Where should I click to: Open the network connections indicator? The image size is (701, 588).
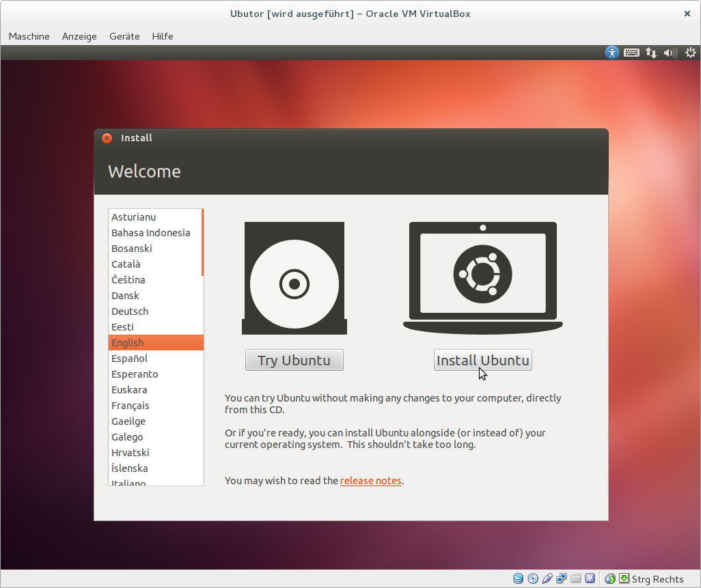click(651, 53)
